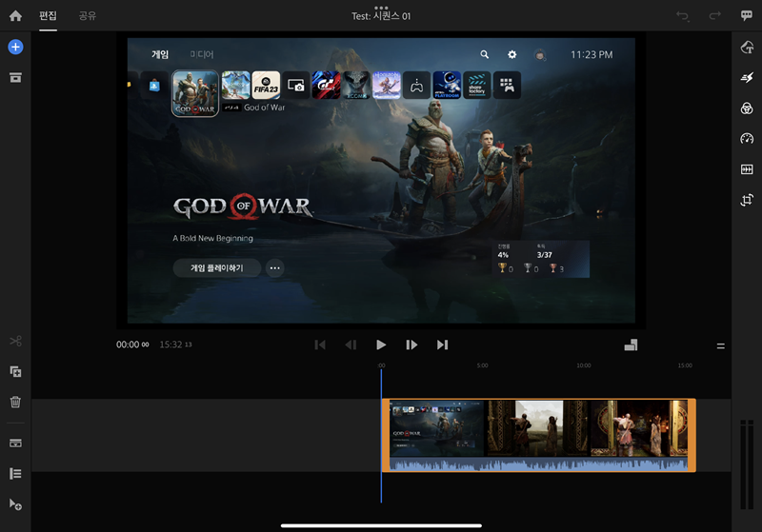Click the current timecode 00:00
The image size is (762, 532).
[x=132, y=345]
